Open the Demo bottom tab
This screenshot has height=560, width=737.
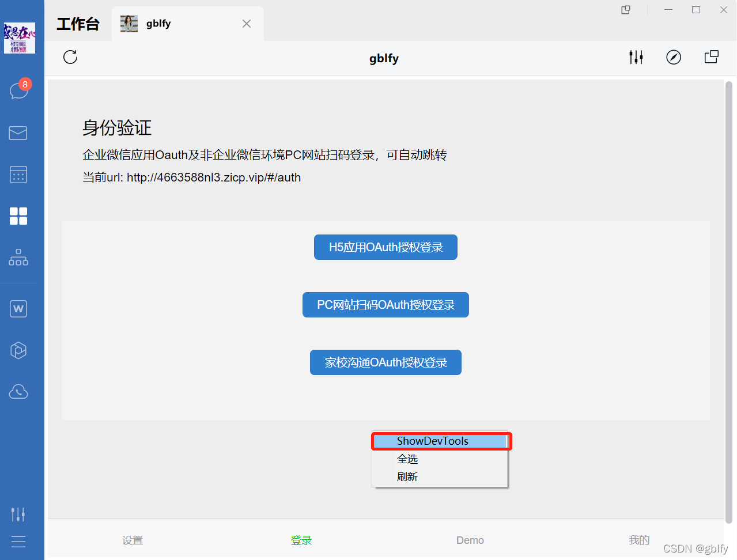coord(470,540)
